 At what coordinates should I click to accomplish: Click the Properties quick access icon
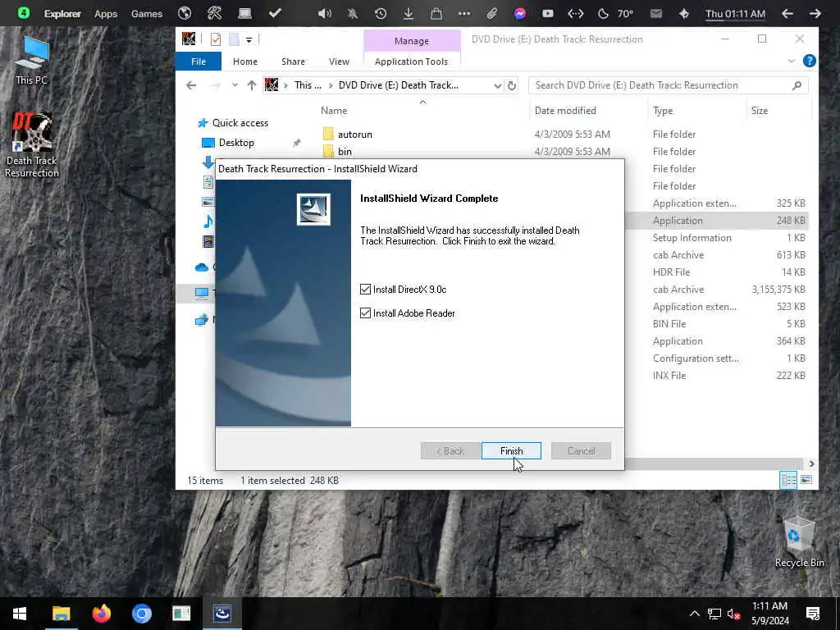click(x=216, y=39)
